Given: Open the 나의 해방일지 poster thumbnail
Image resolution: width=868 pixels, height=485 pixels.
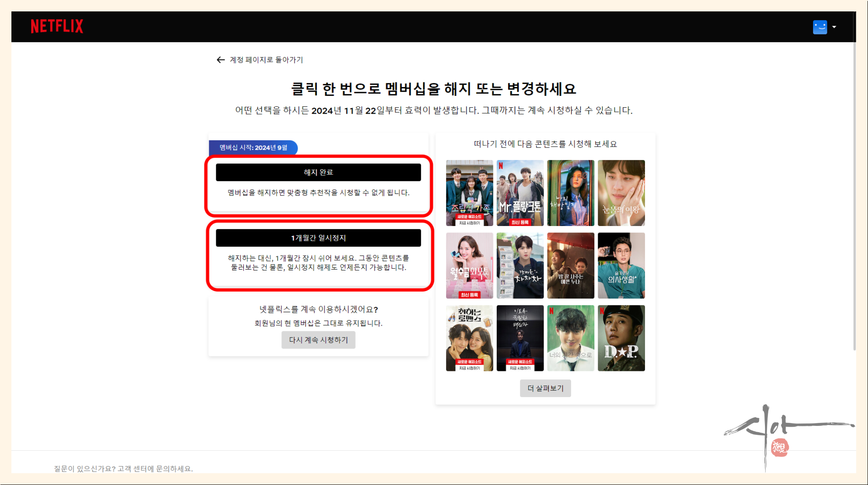Looking at the screenshot, I should coord(570,193).
